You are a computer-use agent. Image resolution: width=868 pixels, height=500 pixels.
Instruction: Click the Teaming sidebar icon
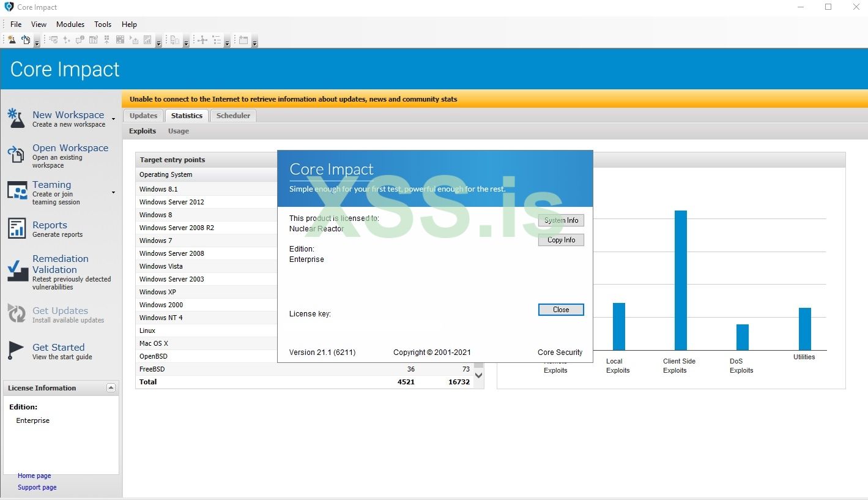(x=17, y=192)
